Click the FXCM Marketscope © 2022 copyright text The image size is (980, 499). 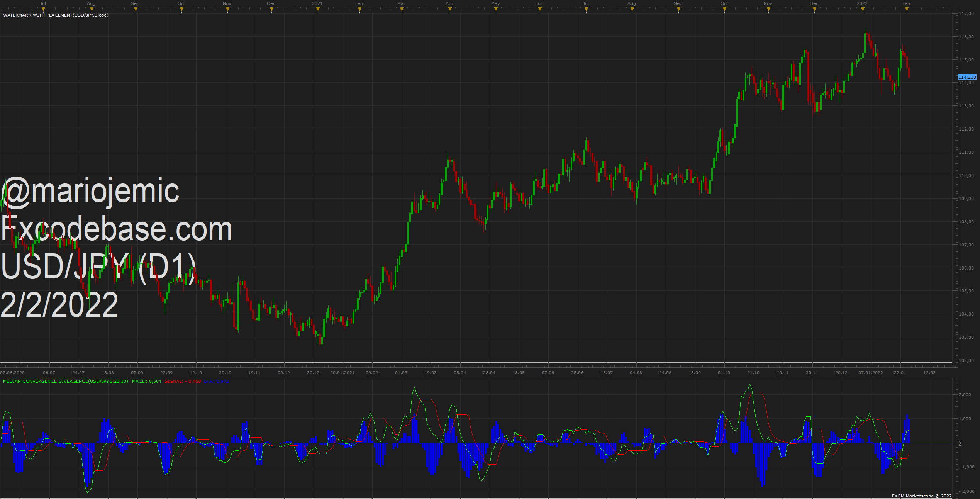(x=922, y=496)
